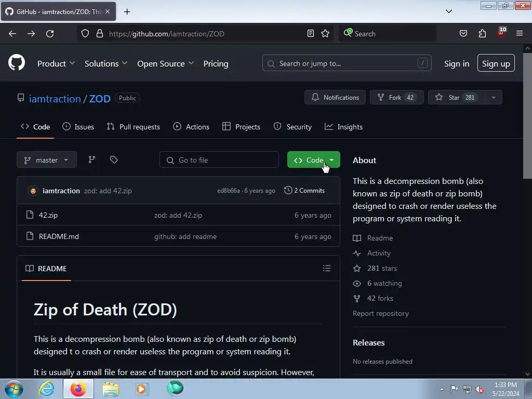Screen dimensions: 532x399
Task: Open the star lists dropdown arrow
Action: tap(494, 97)
